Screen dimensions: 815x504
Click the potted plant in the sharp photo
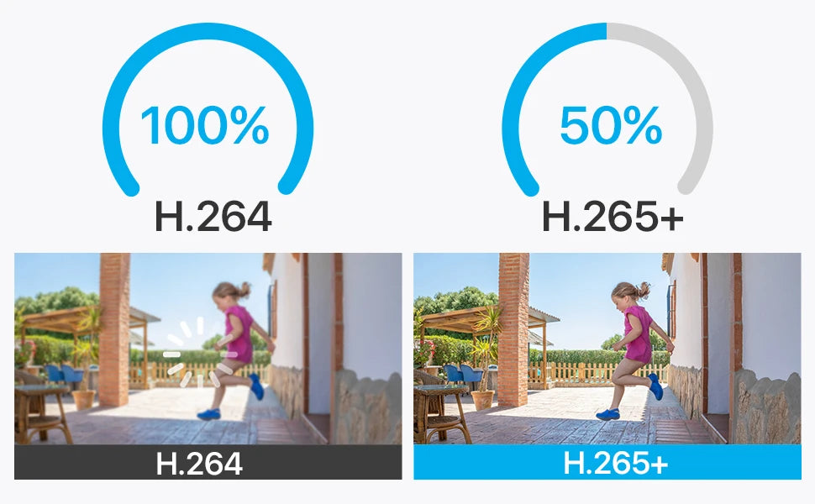pos(485,370)
